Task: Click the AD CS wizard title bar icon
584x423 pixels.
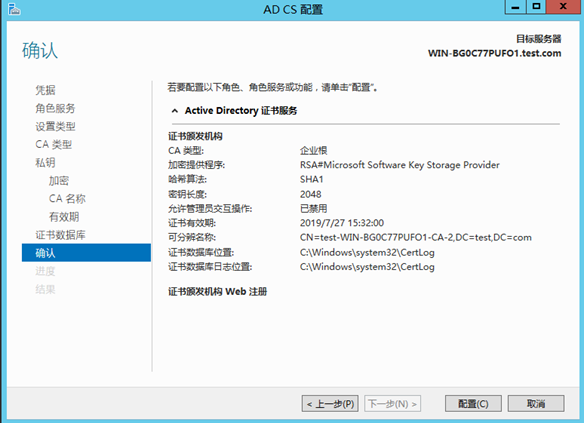Action: coord(14,9)
